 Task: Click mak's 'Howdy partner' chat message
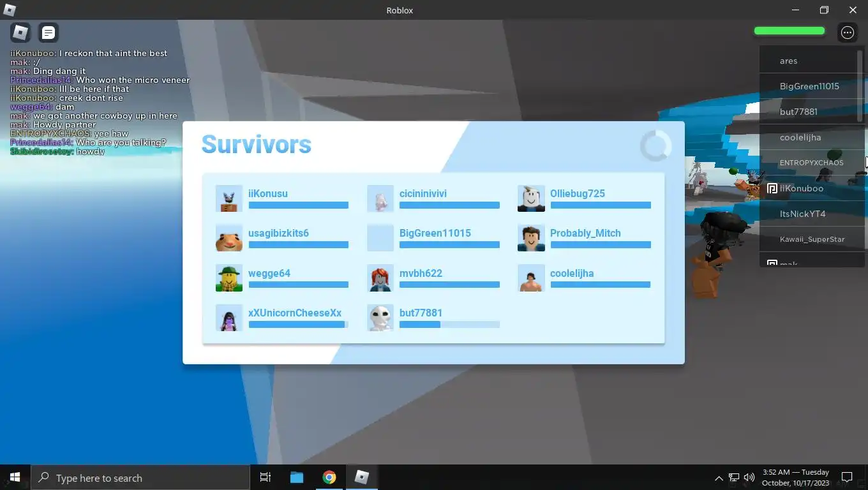pos(53,124)
